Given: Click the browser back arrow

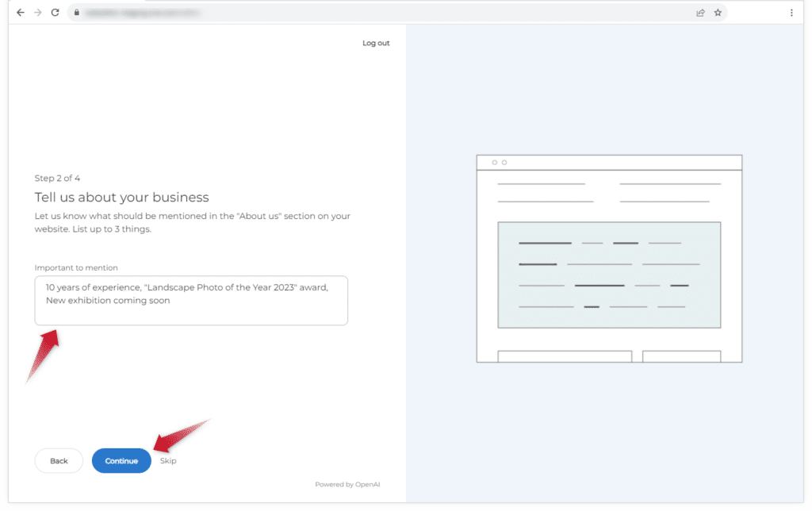Looking at the screenshot, I should (x=21, y=13).
